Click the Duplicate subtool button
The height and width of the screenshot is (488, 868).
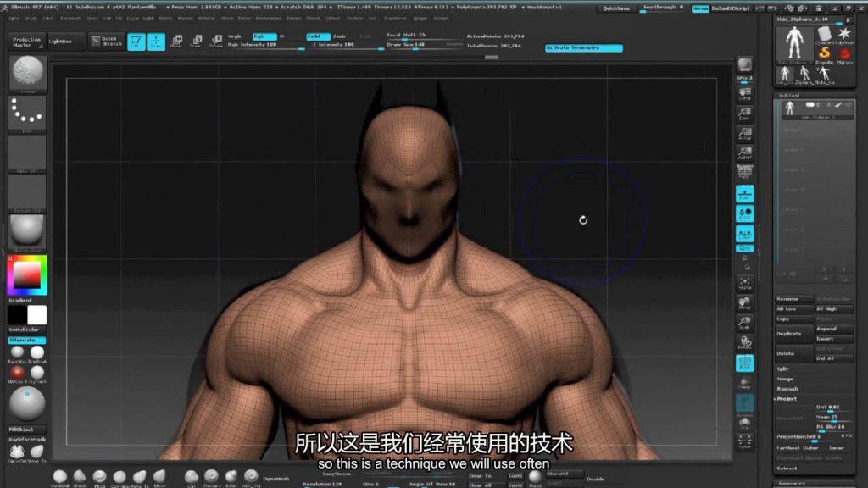[795, 334]
